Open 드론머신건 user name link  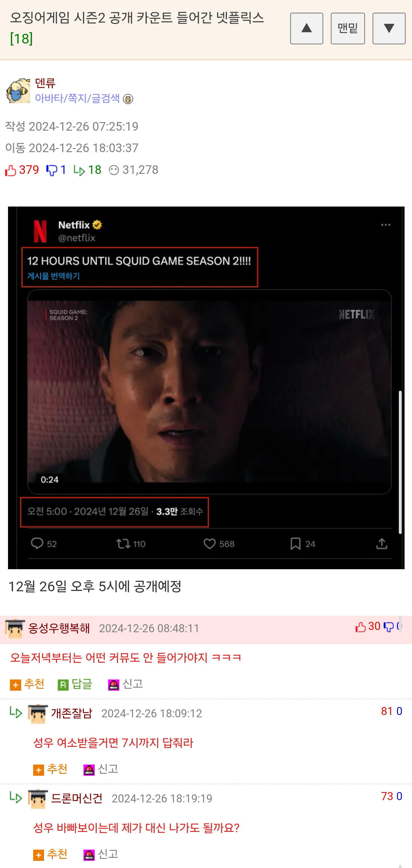click(77, 798)
